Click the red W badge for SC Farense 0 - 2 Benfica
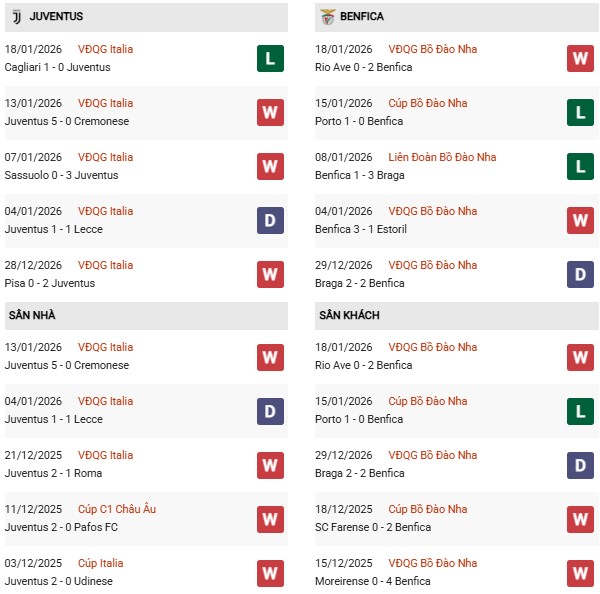 click(x=581, y=518)
